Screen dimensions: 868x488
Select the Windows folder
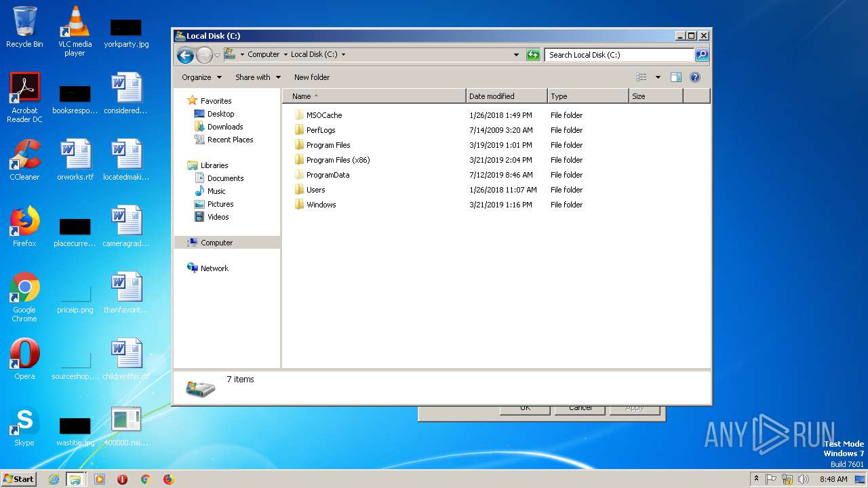[x=321, y=205]
